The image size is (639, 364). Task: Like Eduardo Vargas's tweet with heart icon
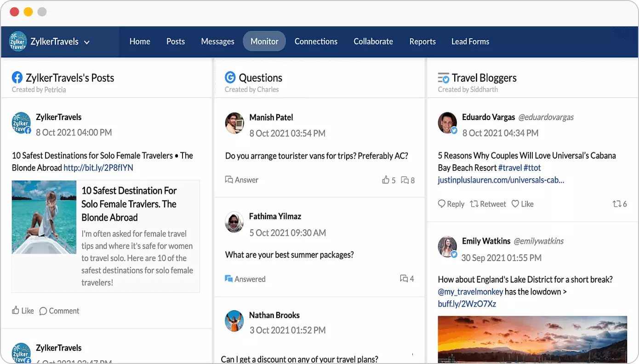pyautogui.click(x=515, y=204)
